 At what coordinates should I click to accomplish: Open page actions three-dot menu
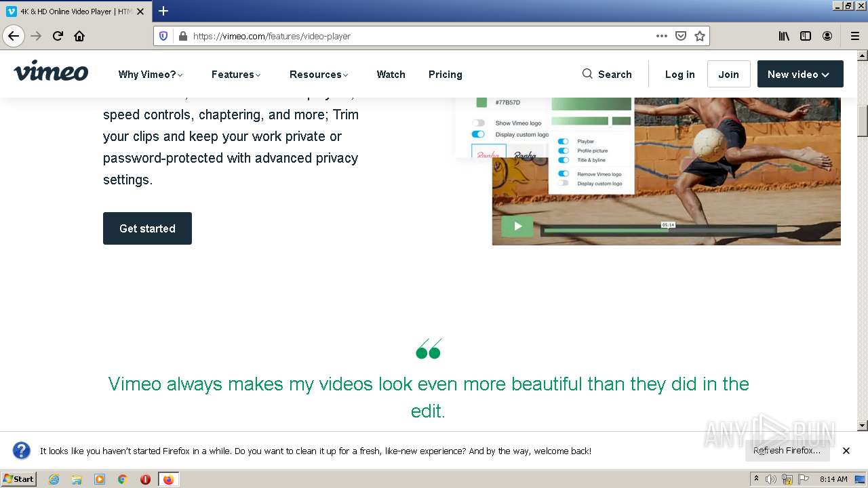point(662,36)
